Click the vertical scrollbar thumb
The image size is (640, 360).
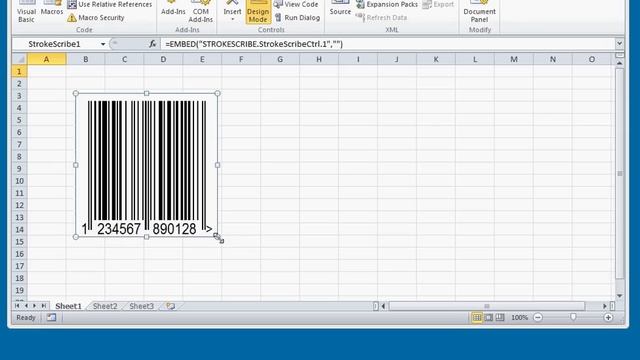[x=620, y=174]
